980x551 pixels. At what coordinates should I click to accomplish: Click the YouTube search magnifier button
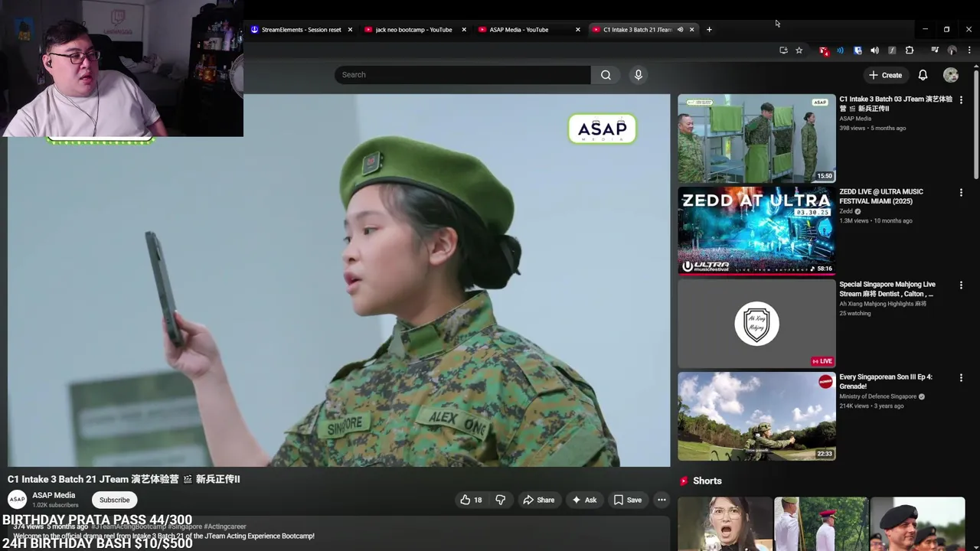[x=606, y=75]
